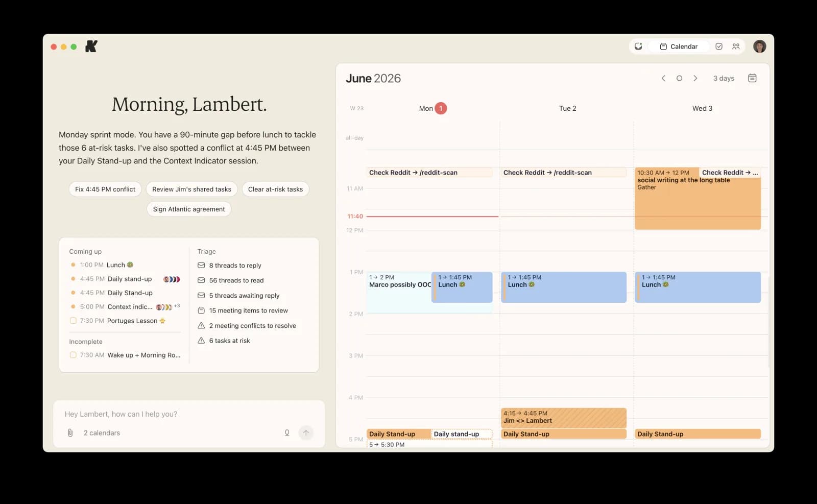Open the user profile avatar
The width and height of the screenshot is (817, 504).
(760, 46)
